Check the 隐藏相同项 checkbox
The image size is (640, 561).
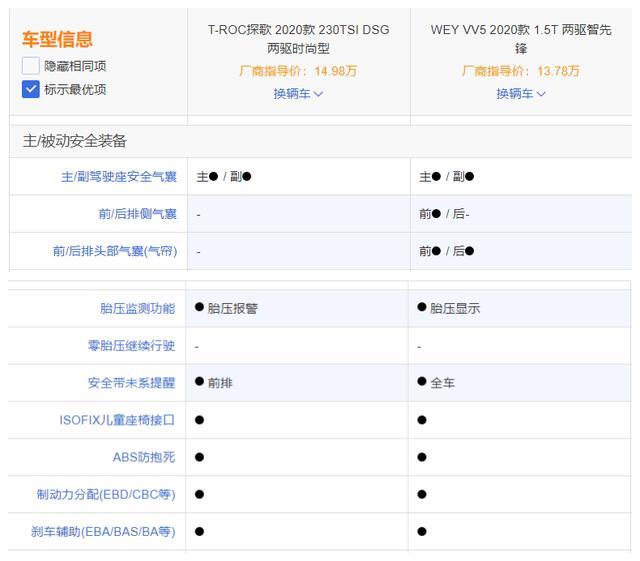tap(31, 66)
